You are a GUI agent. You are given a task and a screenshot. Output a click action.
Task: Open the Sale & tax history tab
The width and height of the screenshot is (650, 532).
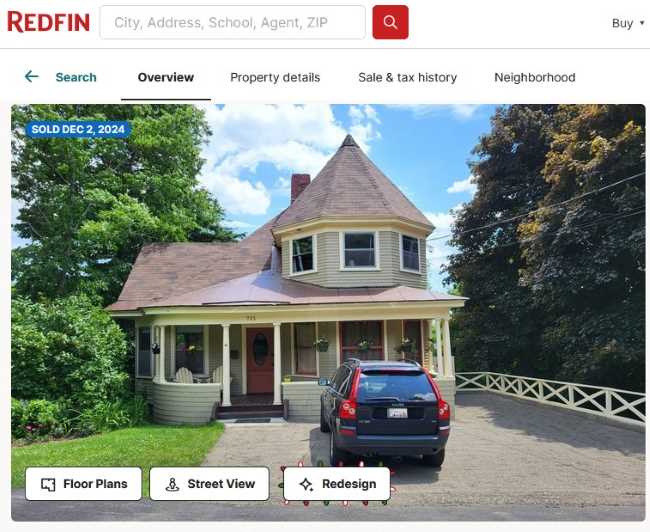pyautogui.click(x=407, y=78)
